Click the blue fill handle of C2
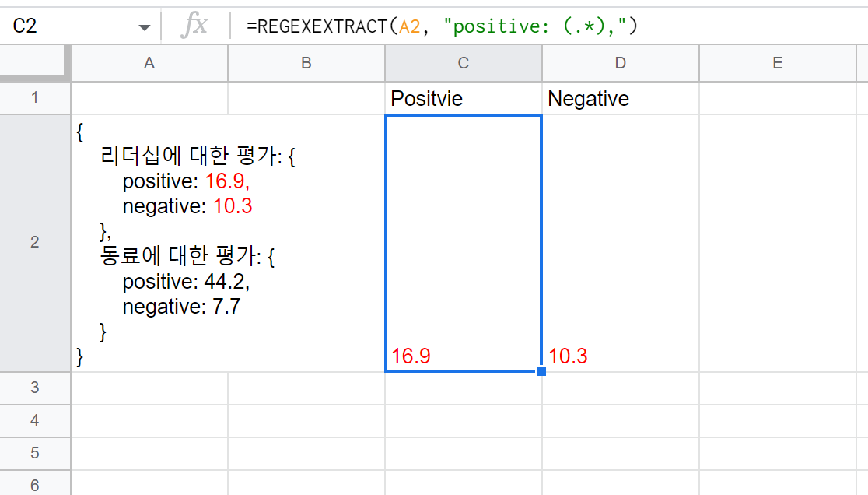 coord(541,371)
